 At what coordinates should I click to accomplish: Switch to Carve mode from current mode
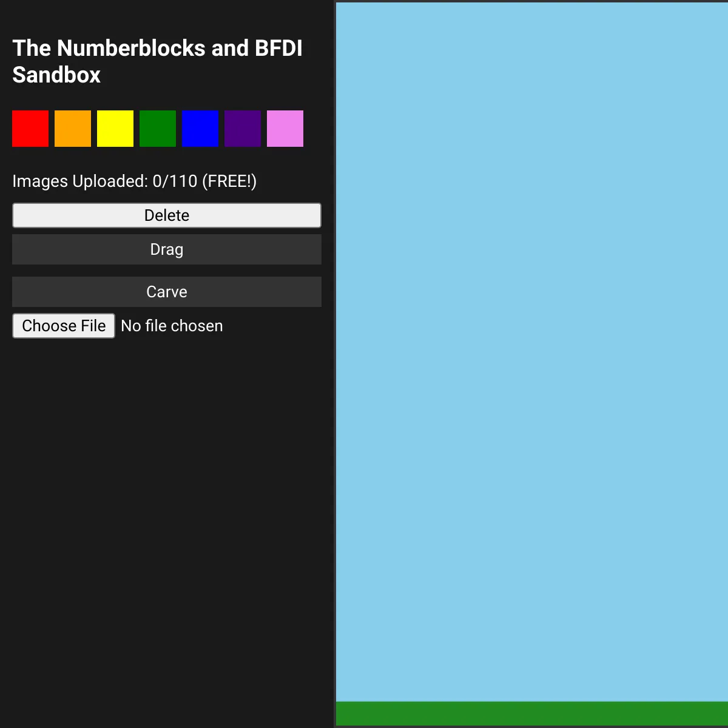(166, 291)
